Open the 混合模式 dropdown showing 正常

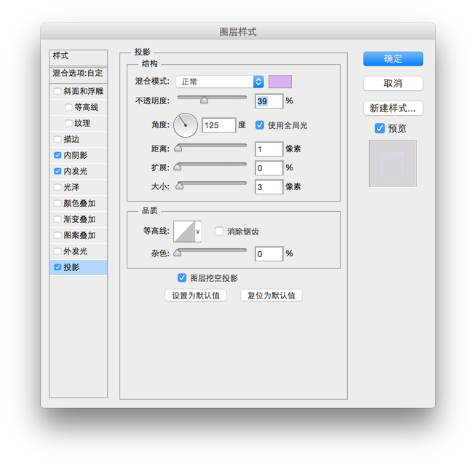220,82
